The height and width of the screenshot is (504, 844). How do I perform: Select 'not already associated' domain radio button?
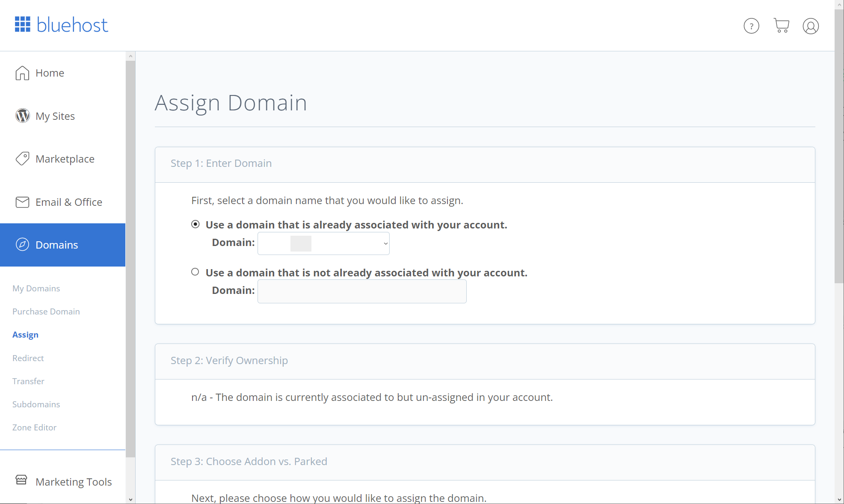195,272
